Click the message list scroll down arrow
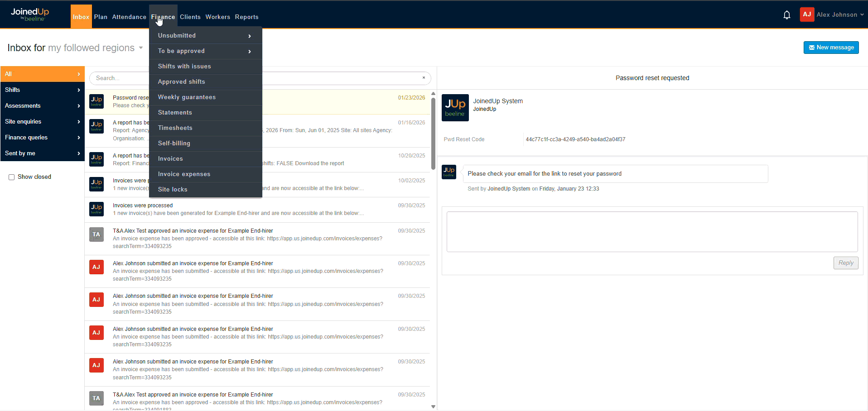Viewport: 868px width, 411px height. click(433, 406)
